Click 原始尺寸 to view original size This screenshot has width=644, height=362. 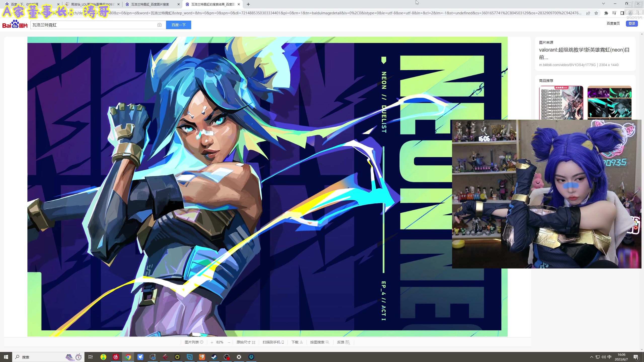click(246, 342)
